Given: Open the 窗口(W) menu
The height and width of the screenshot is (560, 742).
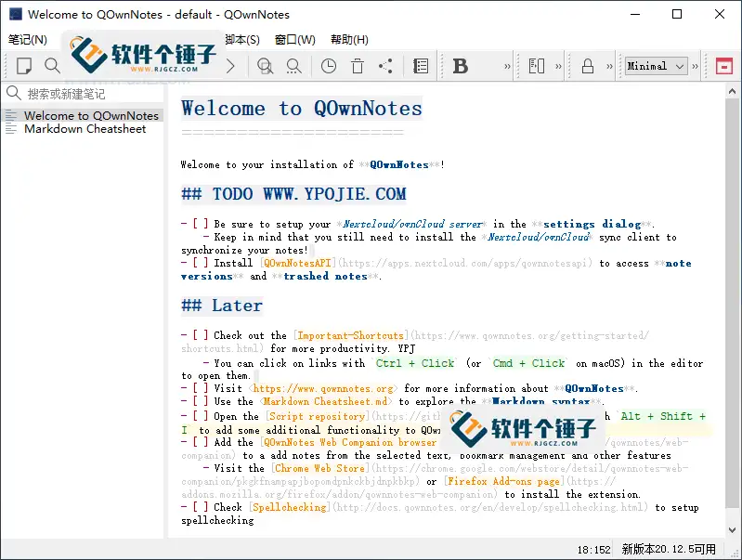Looking at the screenshot, I should [294, 39].
